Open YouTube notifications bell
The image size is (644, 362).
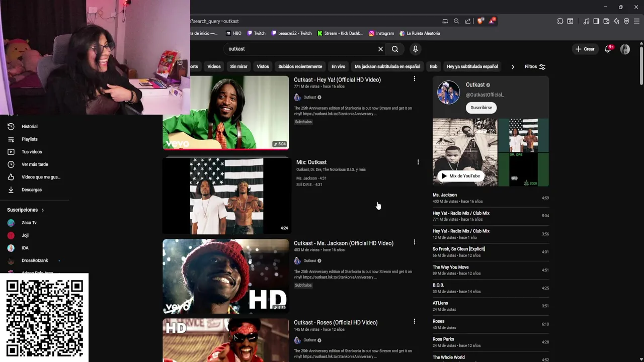(x=608, y=49)
